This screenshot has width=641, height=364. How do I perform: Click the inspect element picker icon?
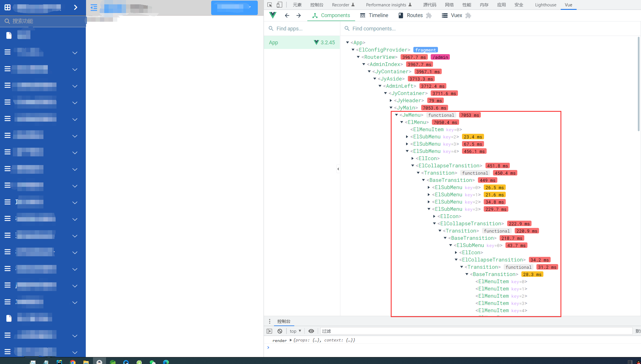(x=269, y=5)
